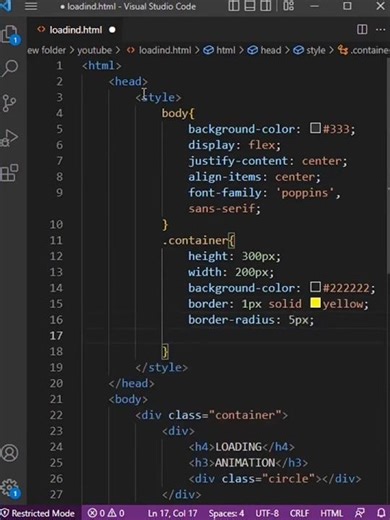The width and height of the screenshot is (390, 520).
Task: Click the style breadcrumb segment
Action: (310, 50)
